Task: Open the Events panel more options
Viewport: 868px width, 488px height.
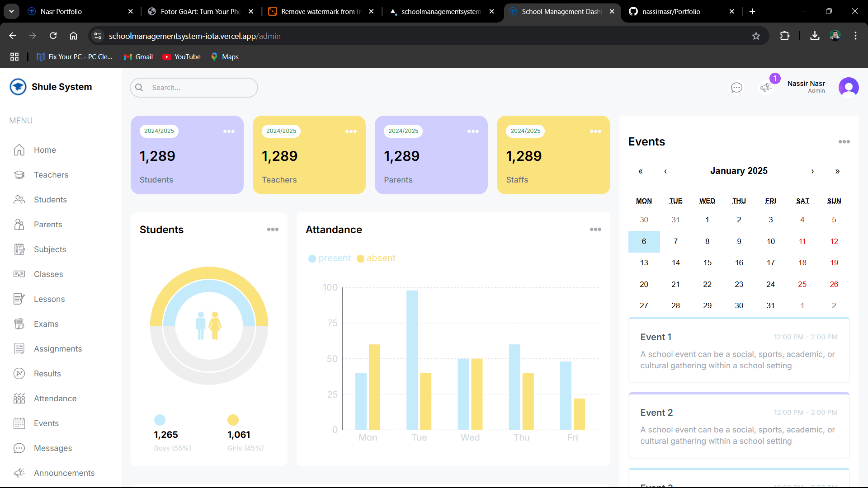Action: coord(844,142)
